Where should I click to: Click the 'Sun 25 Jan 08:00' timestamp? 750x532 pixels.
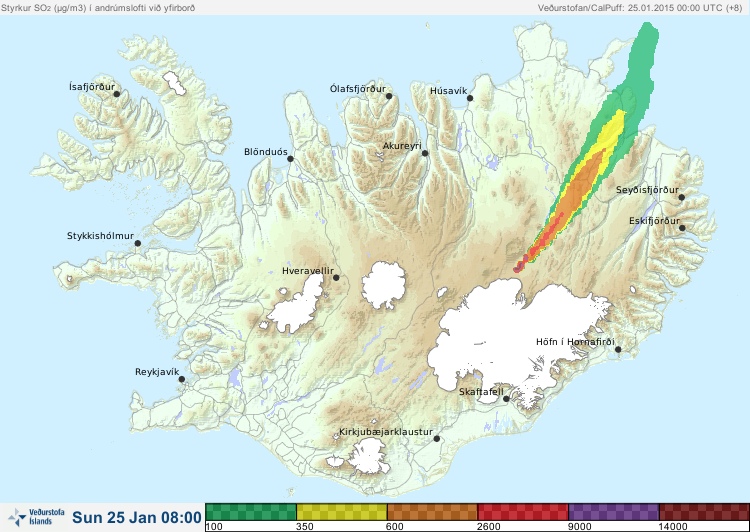(x=137, y=518)
